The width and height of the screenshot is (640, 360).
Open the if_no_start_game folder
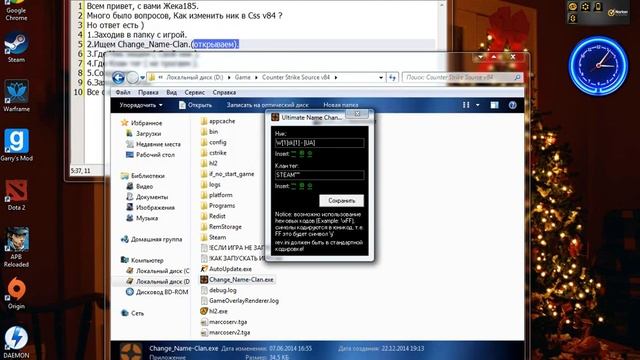227,174
